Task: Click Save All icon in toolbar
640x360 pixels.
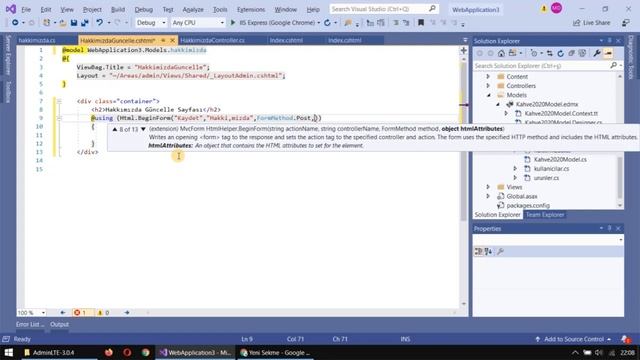Action: click(x=84, y=23)
